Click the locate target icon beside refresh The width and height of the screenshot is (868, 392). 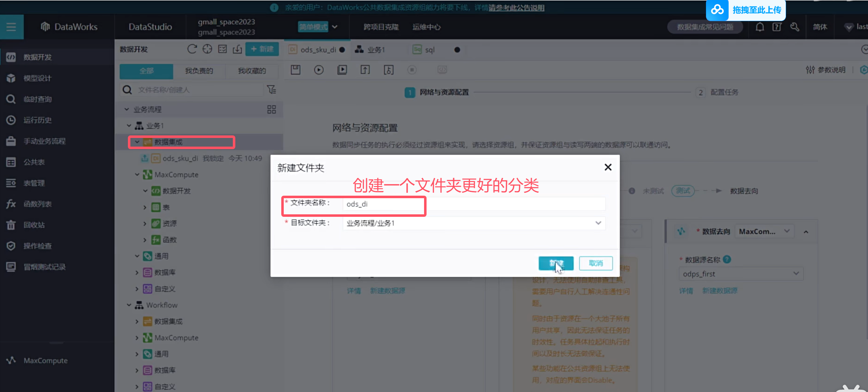[x=207, y=49]
